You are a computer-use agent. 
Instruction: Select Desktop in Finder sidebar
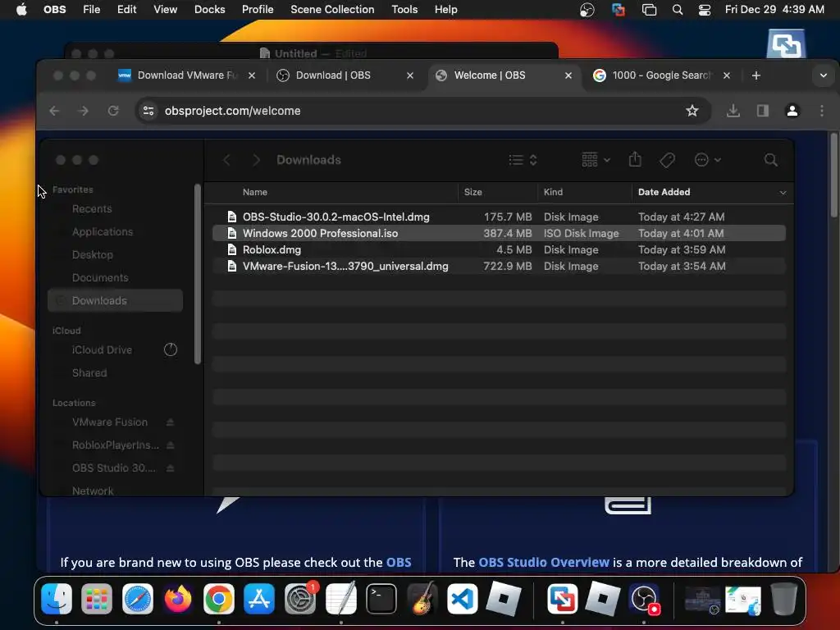click(x=92, y=255)
